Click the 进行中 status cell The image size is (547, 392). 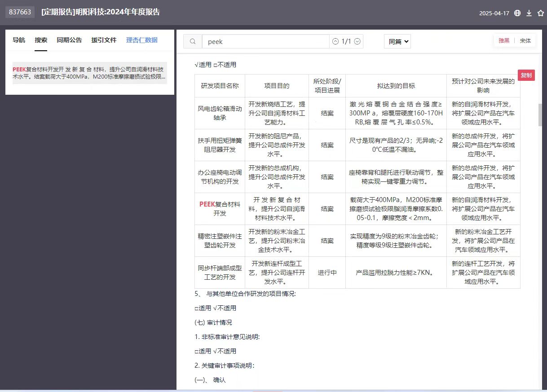click(x=327, y=273)
